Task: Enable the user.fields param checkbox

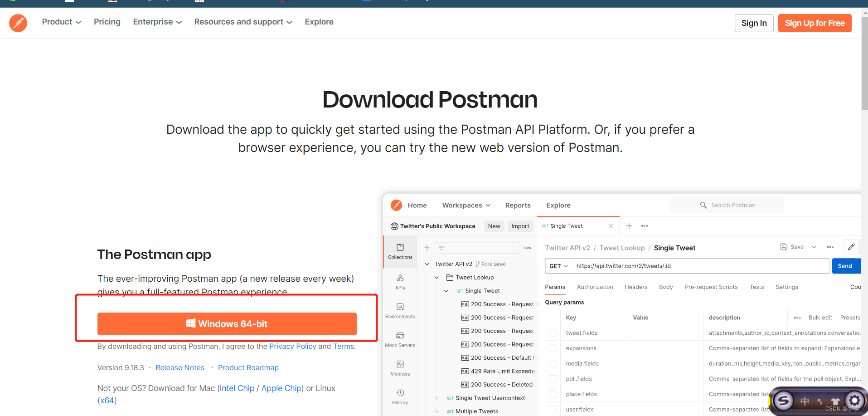Action: pos(553,410)
